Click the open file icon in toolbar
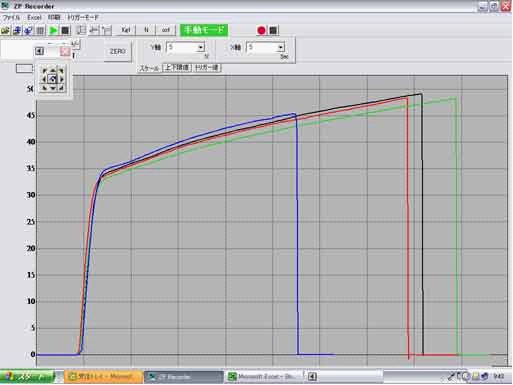Screen dimensions: 513x385 [5, 31]
